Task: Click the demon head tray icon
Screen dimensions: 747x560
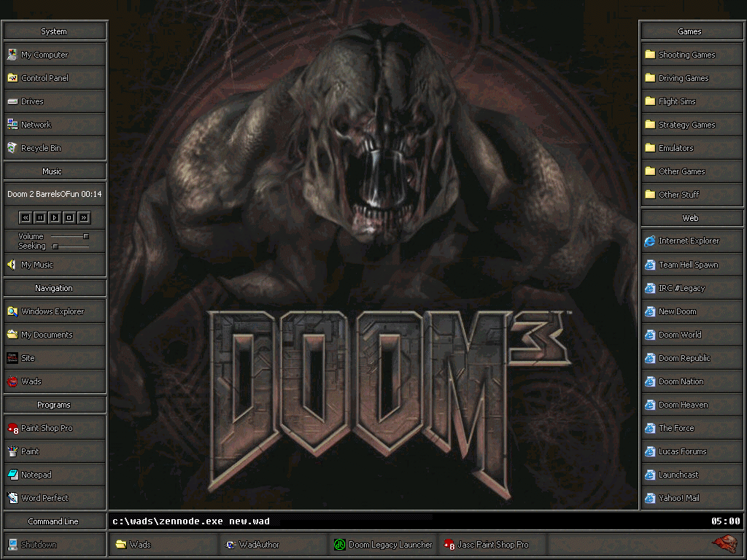Action: click(724, 544)
